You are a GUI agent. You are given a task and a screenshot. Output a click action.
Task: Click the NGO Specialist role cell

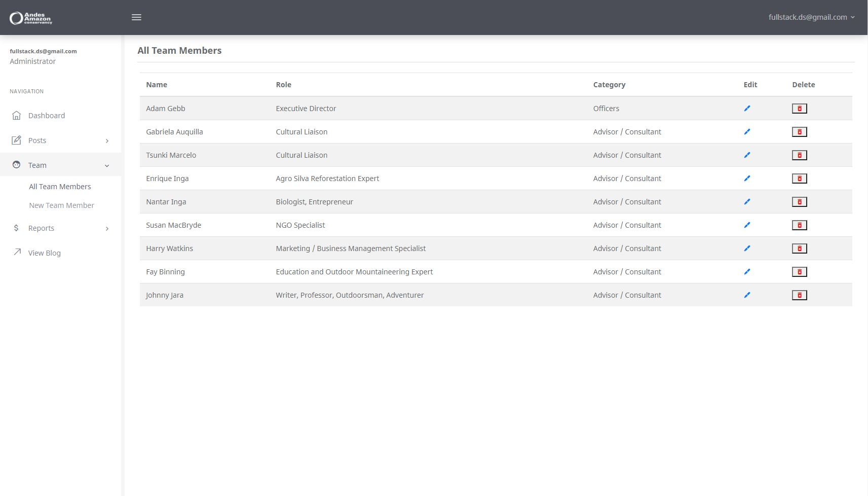[x=300, y=225]
